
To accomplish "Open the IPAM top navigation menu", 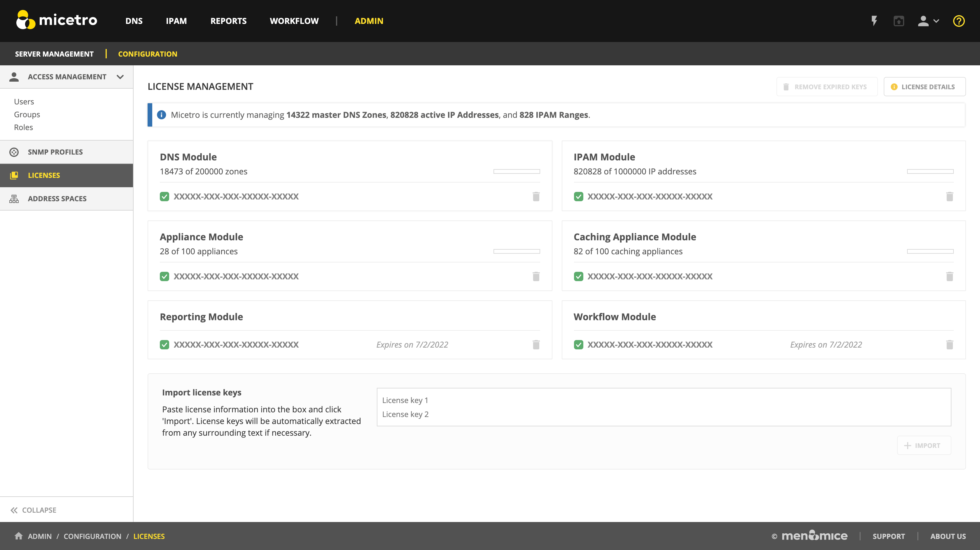I will tap(176, 21).
